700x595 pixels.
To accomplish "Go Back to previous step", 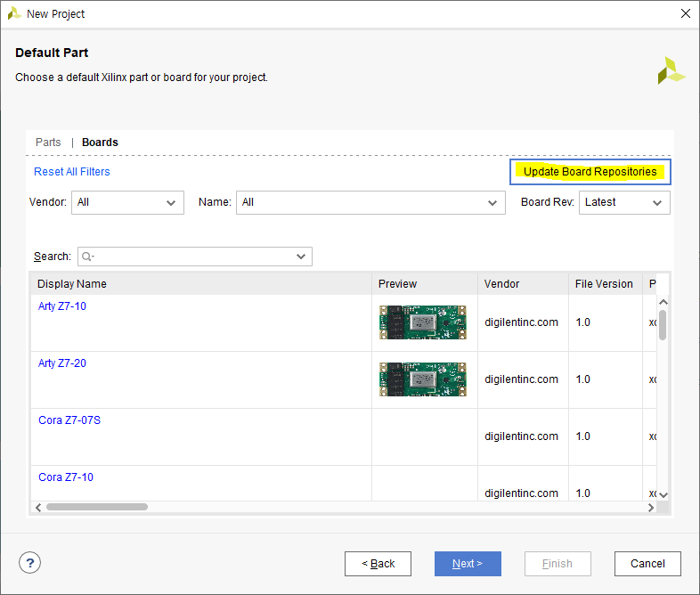I will [x=378, y=564].
